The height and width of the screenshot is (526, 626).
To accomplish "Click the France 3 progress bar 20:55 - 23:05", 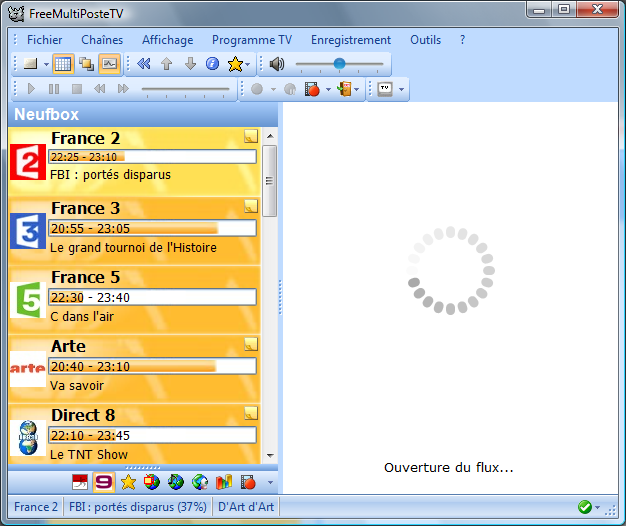I will click(x=153, y=228).
